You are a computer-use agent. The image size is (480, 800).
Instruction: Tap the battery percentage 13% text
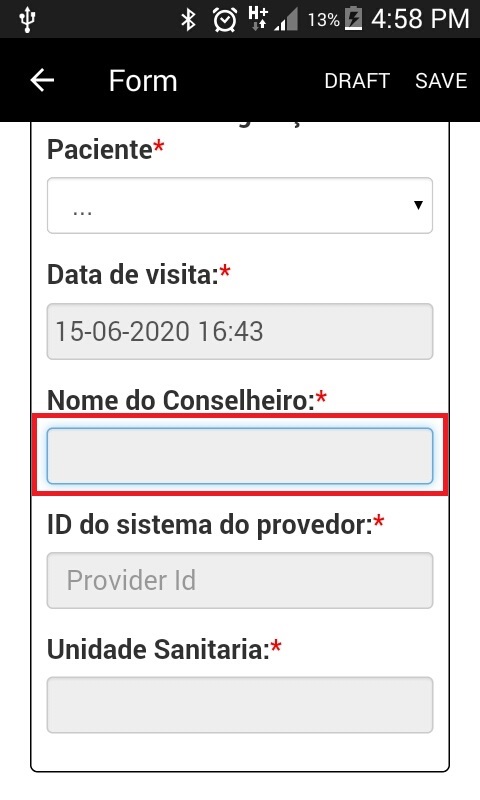coord(323,20)
